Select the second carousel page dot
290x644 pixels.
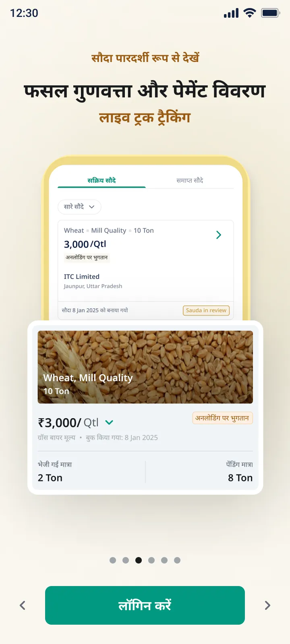pyautogui.click(x=126, y=560)
